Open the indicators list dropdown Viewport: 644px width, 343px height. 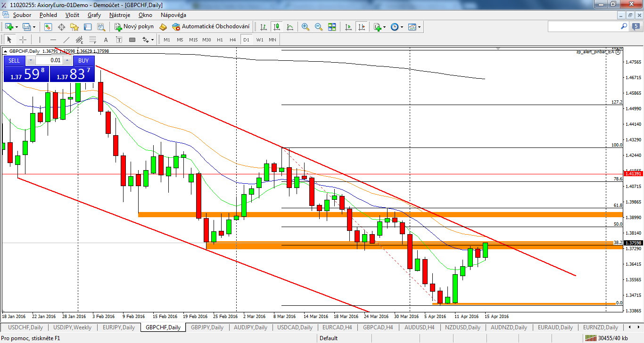[385, 27]
